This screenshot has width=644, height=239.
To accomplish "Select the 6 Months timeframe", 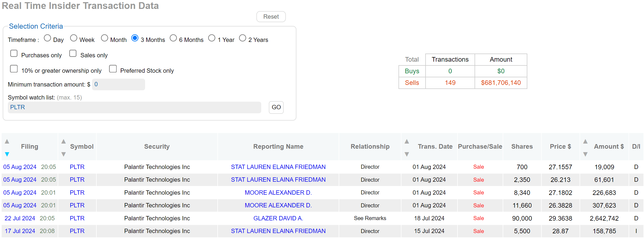I will 173,38.
